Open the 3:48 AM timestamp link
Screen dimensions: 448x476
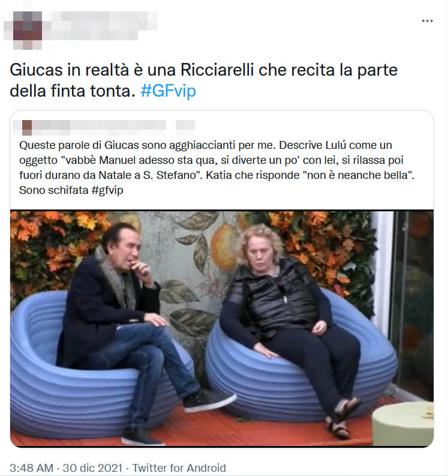tap(31, 468)
